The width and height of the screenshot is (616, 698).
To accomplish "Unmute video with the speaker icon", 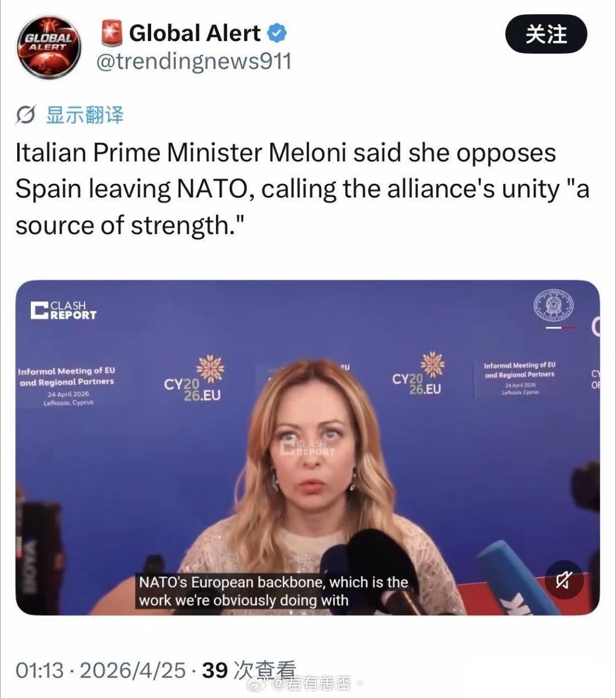I will click(564, 579).
